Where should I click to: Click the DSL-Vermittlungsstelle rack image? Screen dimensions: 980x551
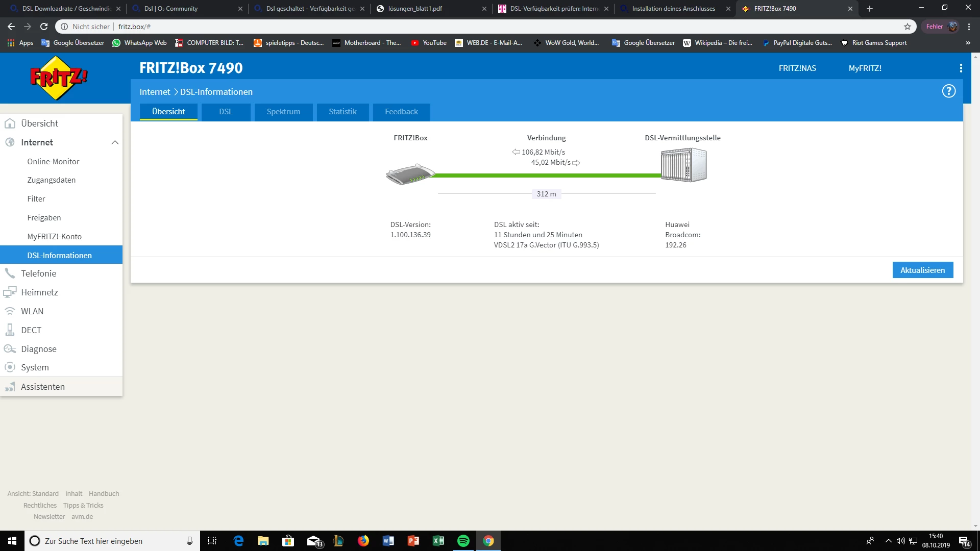(683, 165)
